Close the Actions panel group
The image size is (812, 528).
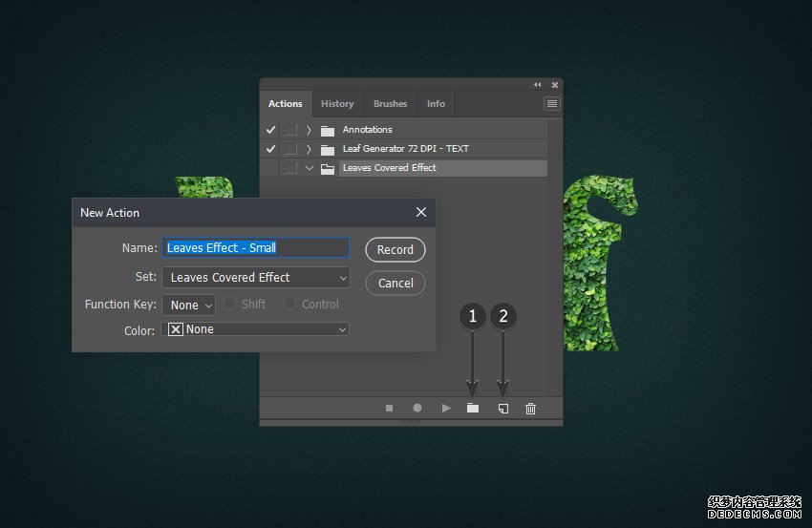point(555,85)
